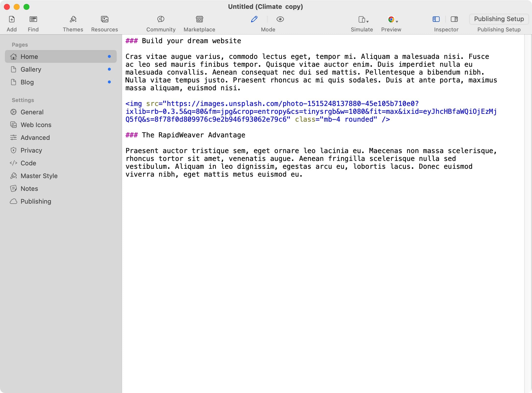Click the img tag source URL
This screenshot has height=393, width=532.
coord(311,111)
